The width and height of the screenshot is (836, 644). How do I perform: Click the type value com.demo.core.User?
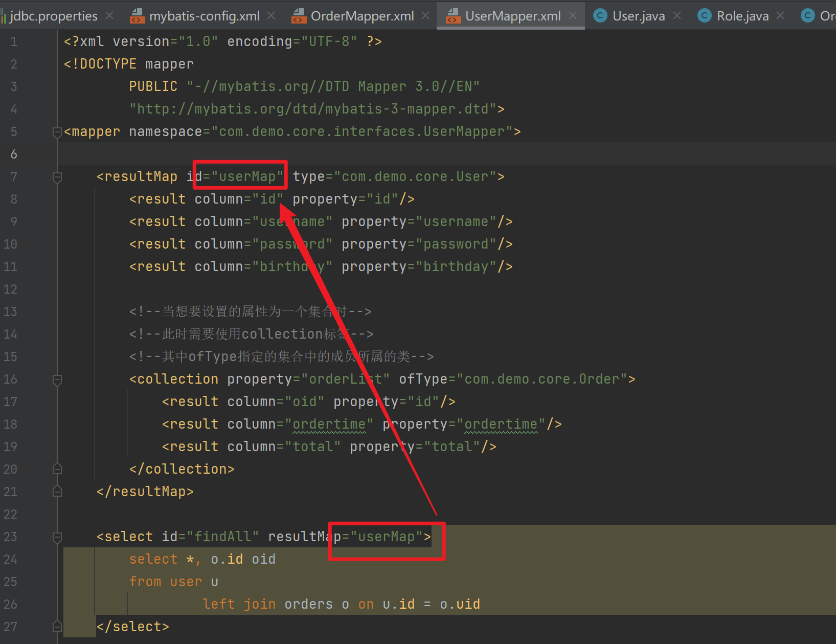pyautogui.click(x=415, y=176)
